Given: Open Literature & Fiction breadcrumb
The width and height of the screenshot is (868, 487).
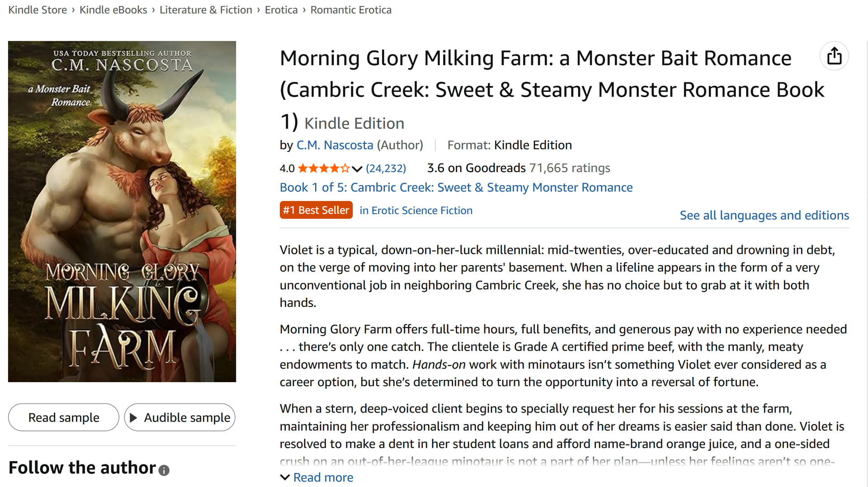Looking at the screenshot, I should [206, 10].
